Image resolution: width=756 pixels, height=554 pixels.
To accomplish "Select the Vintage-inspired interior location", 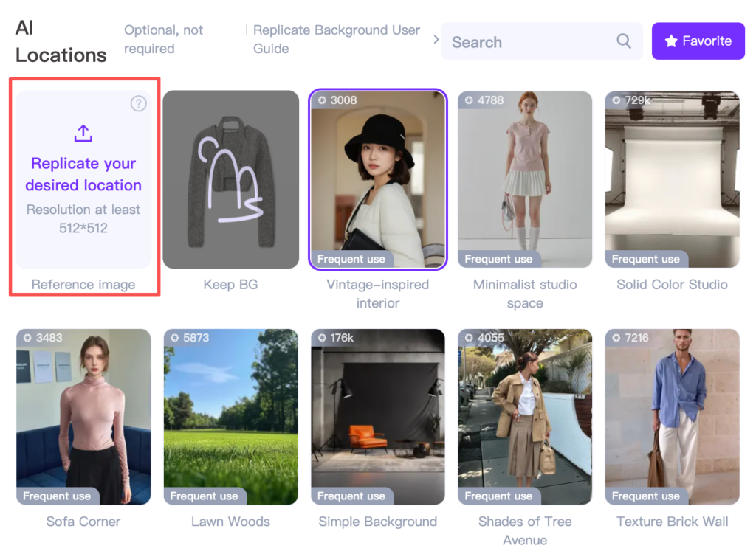I will coord(378,180).
